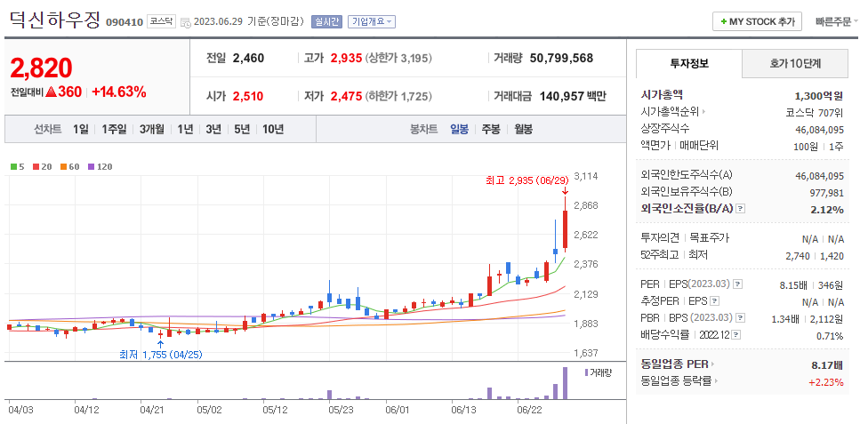This screenshot has height=424, width=868.
Task: Click the red 20-day moving average swatch
Action: [36, 166]
